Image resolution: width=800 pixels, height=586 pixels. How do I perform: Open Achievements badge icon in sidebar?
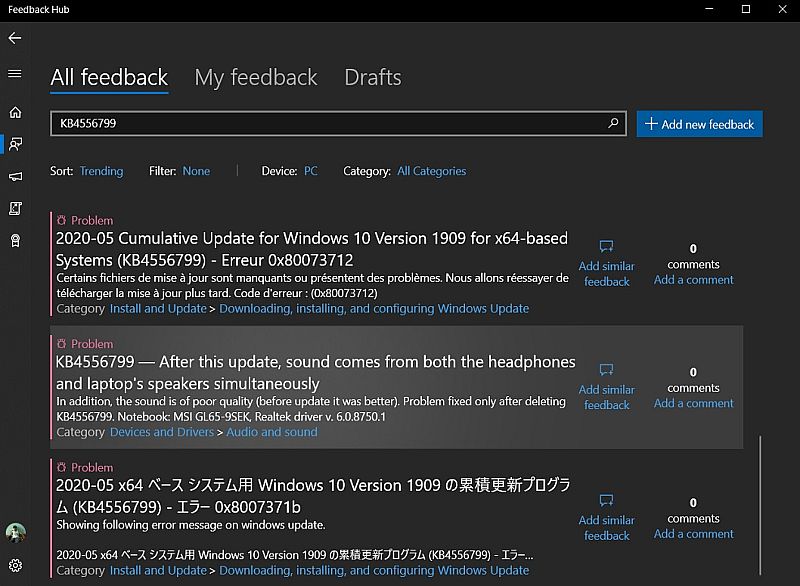click(15, 240)
